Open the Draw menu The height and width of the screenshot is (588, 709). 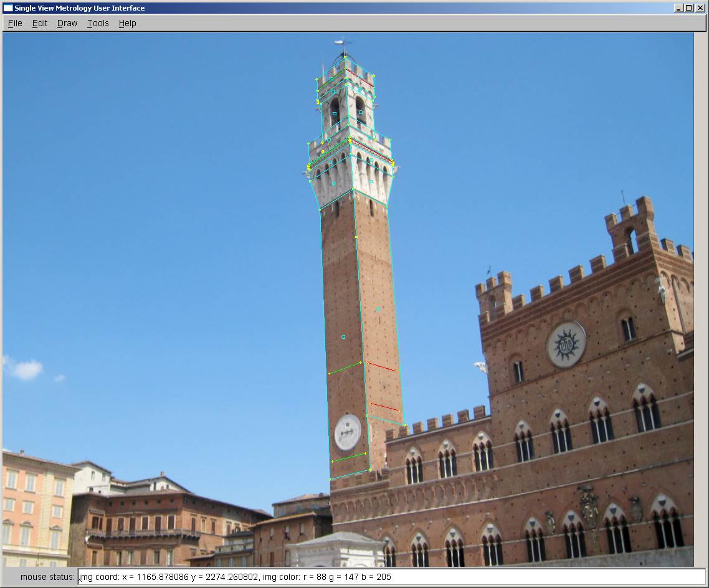tap(67, 23)
